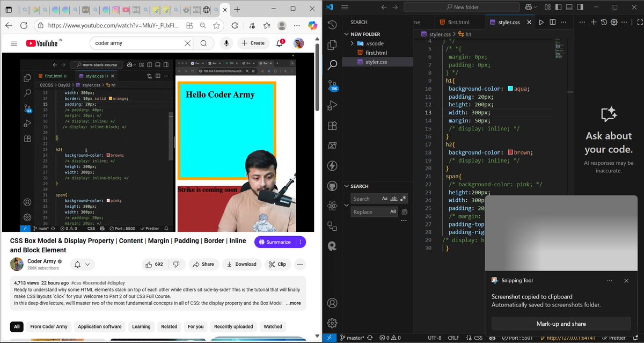Collapse the SEARCH section header
Image resolution: width=644 pixels, height=343 pixels.
point(346,186)
